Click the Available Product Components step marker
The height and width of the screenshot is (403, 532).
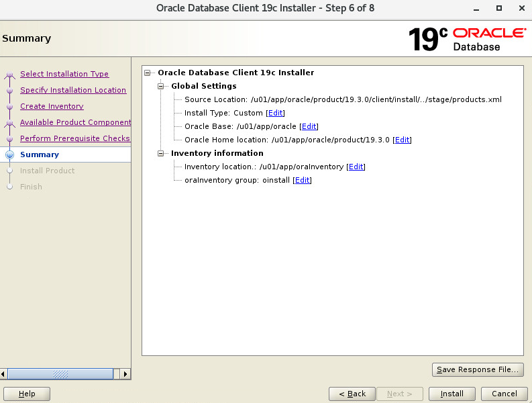pyautogui.click(x=10, y=123)
